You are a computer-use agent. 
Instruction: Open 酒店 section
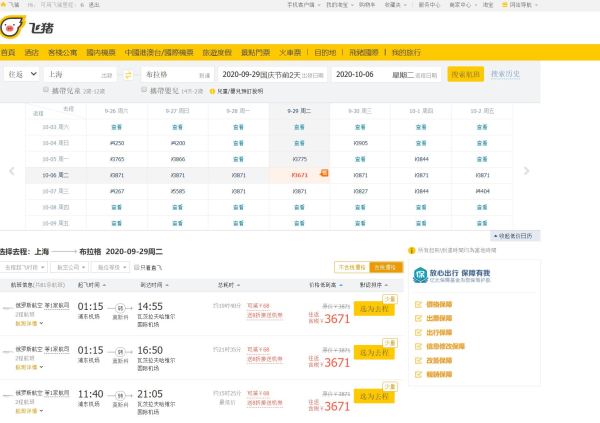[32, 52]
